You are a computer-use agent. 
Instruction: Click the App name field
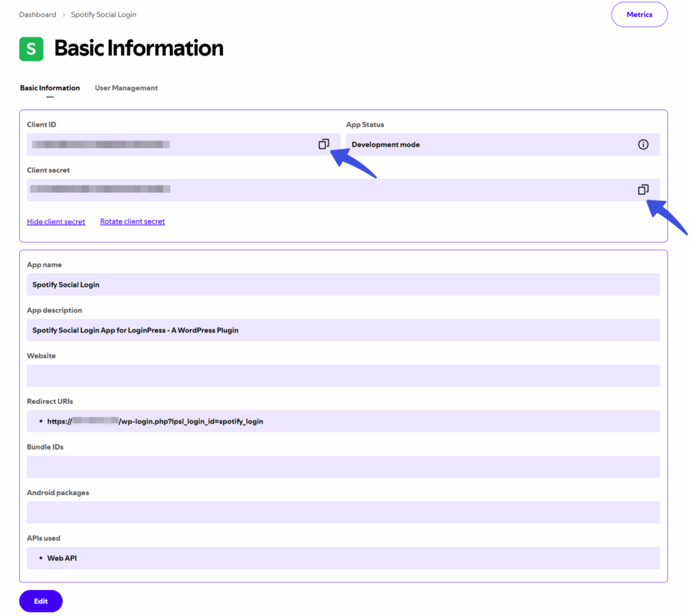343,285
